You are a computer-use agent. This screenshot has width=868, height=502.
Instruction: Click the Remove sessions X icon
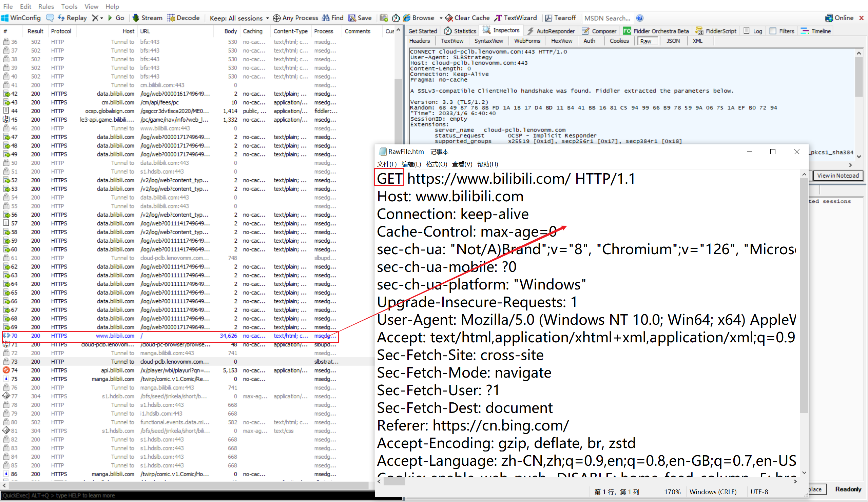click(x=95, y=18)
